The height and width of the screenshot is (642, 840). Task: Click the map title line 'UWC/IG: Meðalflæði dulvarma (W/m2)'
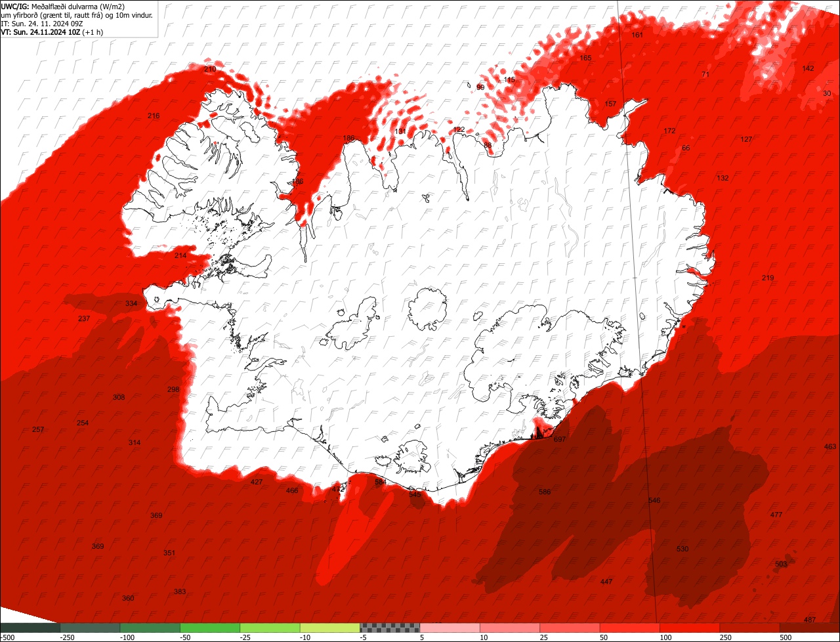(63, 6)
